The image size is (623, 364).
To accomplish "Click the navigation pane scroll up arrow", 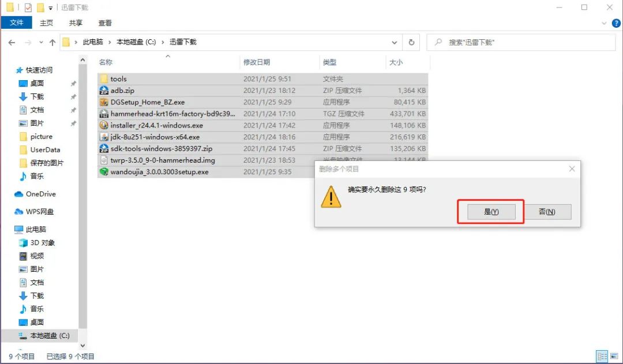I will tap(82, 60).
